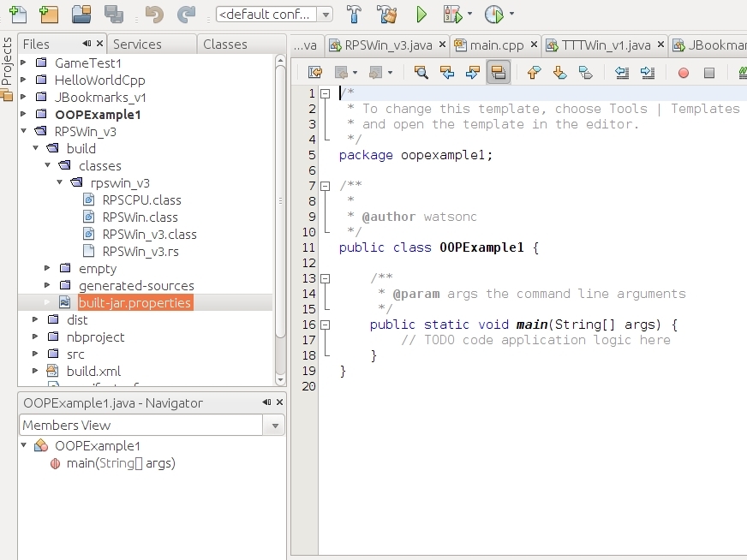Select RPSWin_v3.rs file
Screen dimensions: 747x560
pos(140,252)
